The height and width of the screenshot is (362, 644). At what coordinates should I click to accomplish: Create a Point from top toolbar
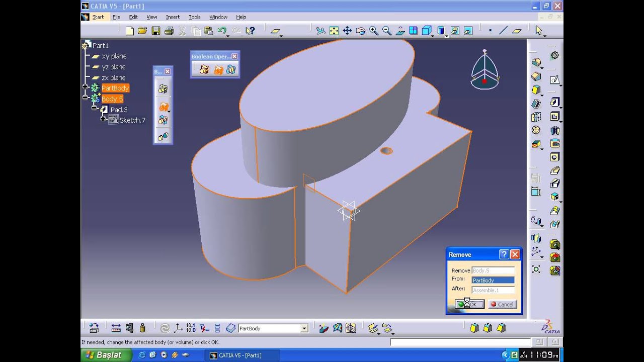tap(490, 31)
